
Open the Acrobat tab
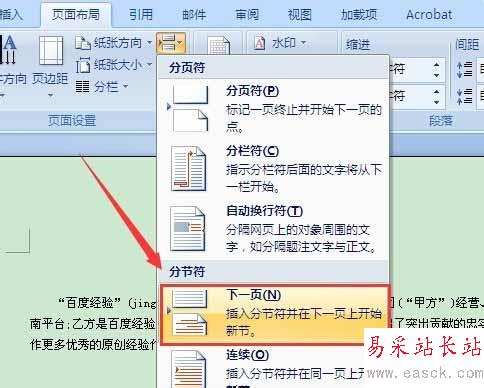tap(429, 15)
